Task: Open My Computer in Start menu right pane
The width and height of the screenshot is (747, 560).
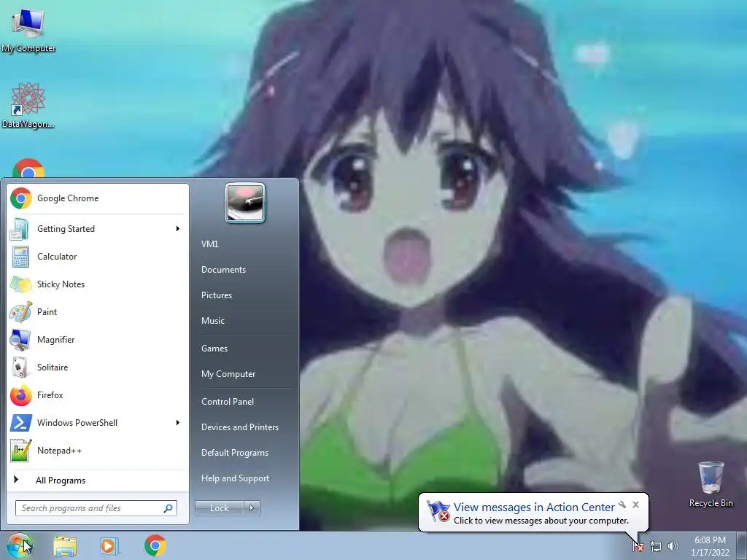Action: pyautogui.click(x=228, y=374)
